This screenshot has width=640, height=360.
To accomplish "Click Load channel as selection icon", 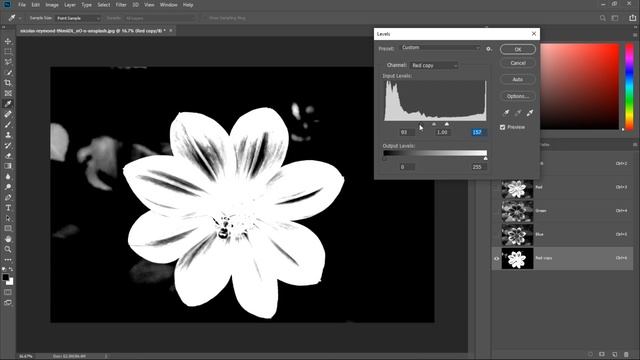I will tap(590, 354).
